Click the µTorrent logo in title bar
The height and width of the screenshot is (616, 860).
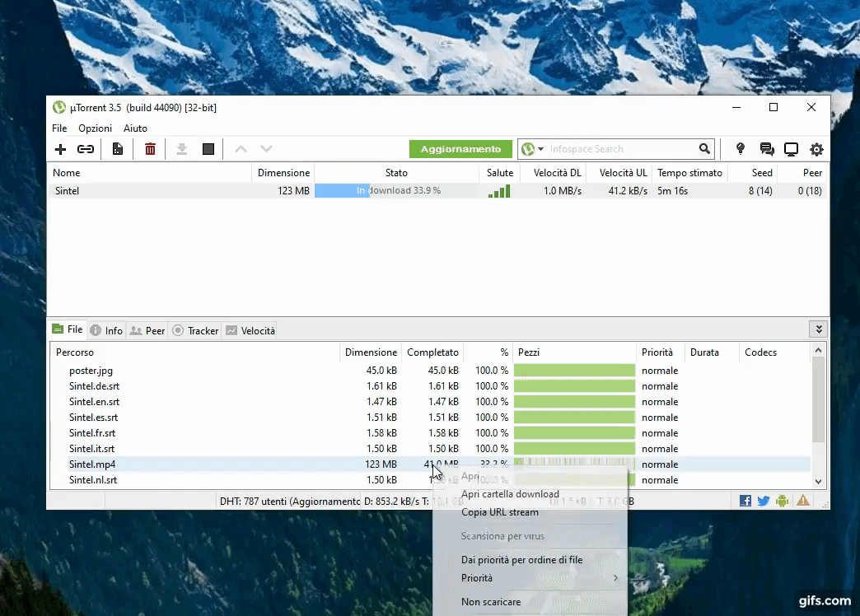59,108
